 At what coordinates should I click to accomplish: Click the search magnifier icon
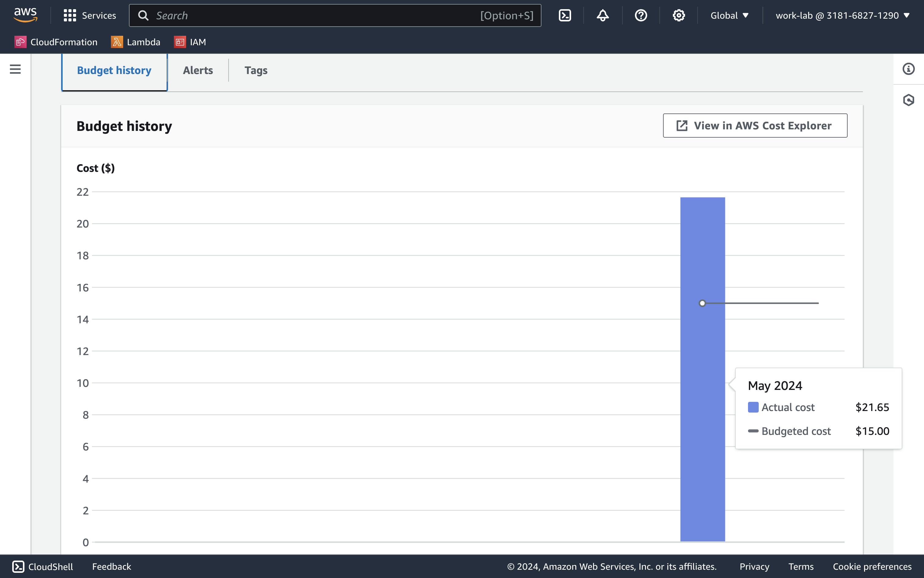coord(143,15)
